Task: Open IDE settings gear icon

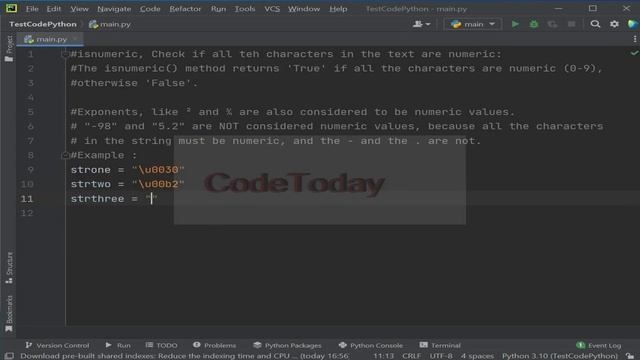Action: pyautogui.click(x=614, y=24)
